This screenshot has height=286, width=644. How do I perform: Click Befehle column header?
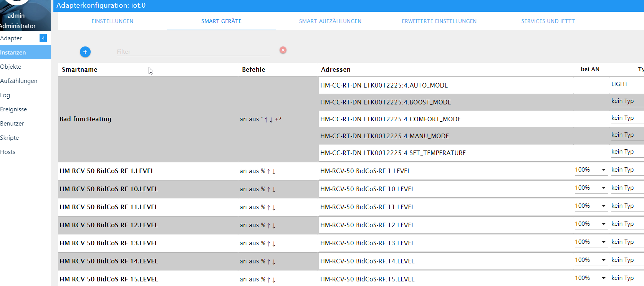click(253, 69)
